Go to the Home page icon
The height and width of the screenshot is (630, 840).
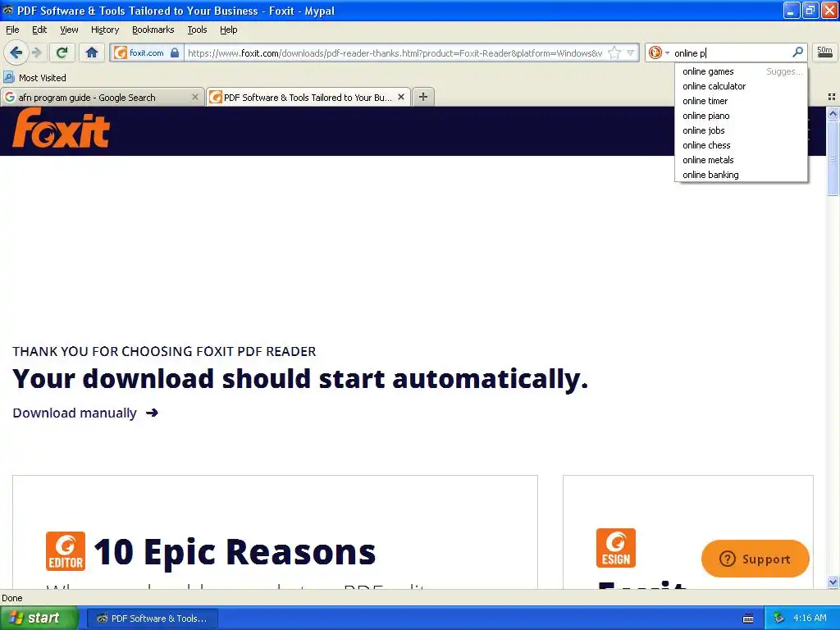click(92, 52)
